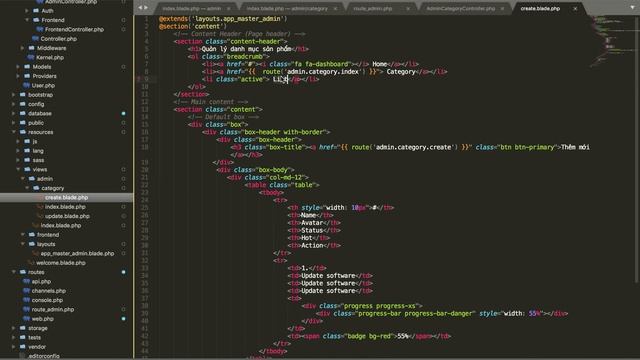Expand the Middleware folder
The image size is (640, 360).
click(22, 48)
